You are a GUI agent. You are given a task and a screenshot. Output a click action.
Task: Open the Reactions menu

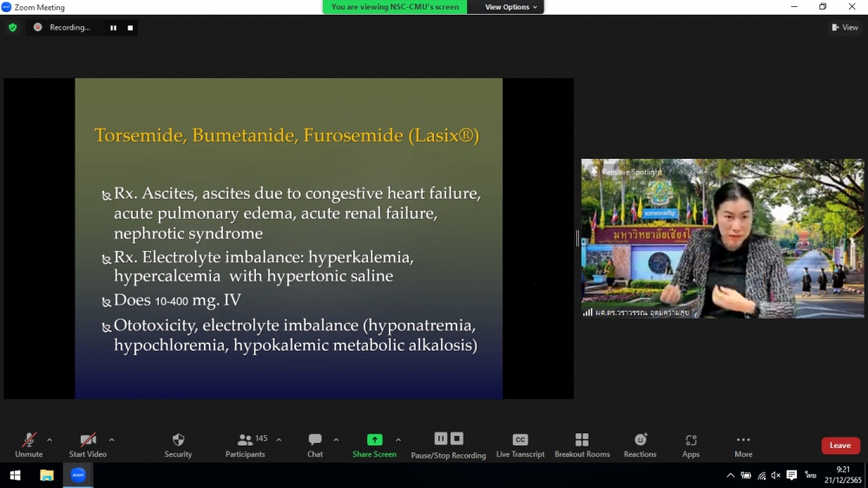640,440
